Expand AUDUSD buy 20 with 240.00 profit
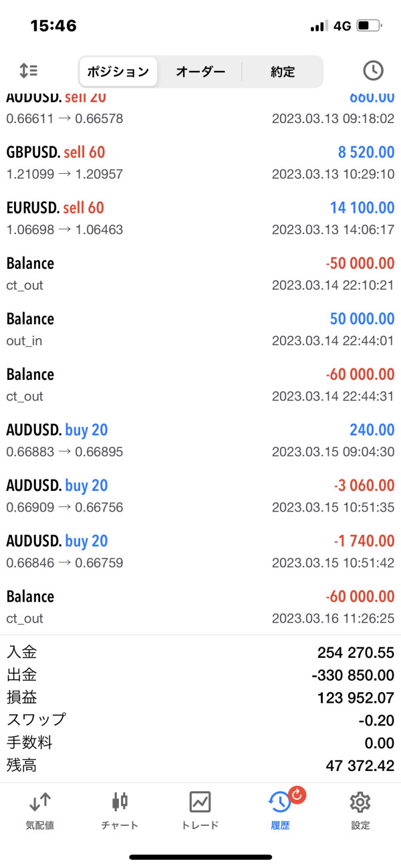Viewport: 401px width, 868px height. (x=200, y=441)
